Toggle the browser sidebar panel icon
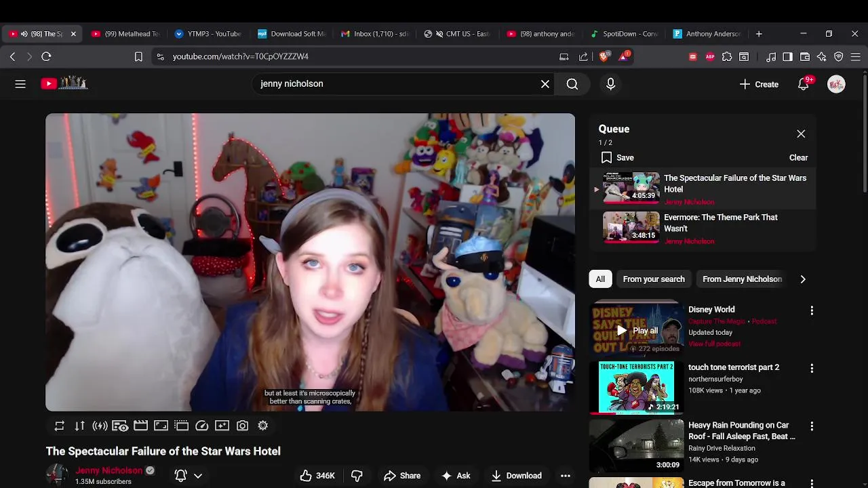Screen dimensions: 868x488 click(787, 57)
